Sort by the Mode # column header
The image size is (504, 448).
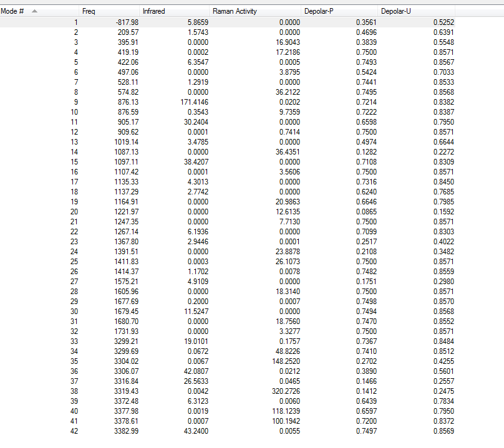(x=39, y=11)
